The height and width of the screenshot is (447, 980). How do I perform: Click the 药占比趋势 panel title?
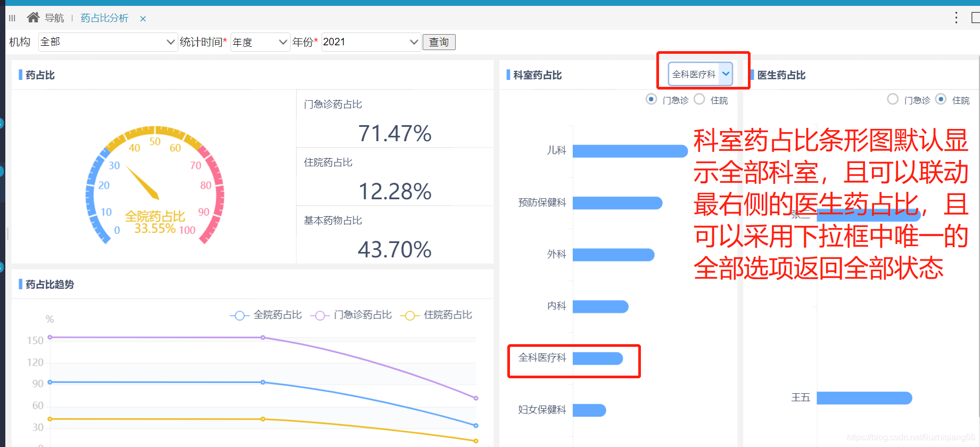click(x=50, y=285)
